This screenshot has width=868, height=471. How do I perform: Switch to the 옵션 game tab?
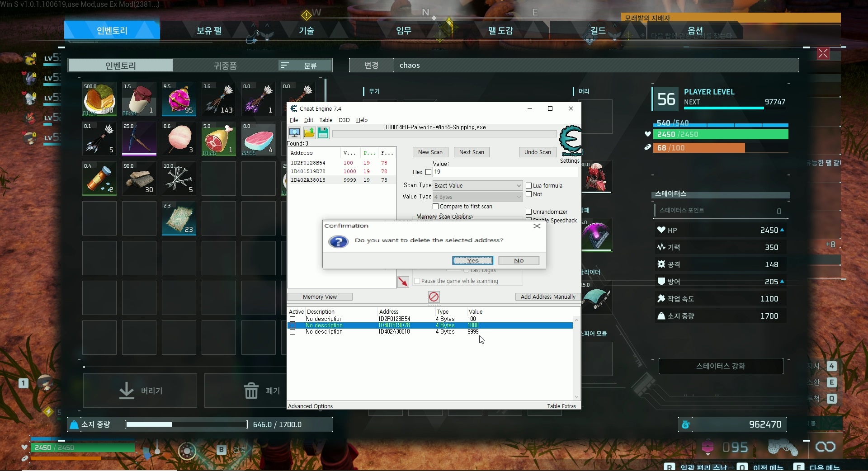point(695,30)
